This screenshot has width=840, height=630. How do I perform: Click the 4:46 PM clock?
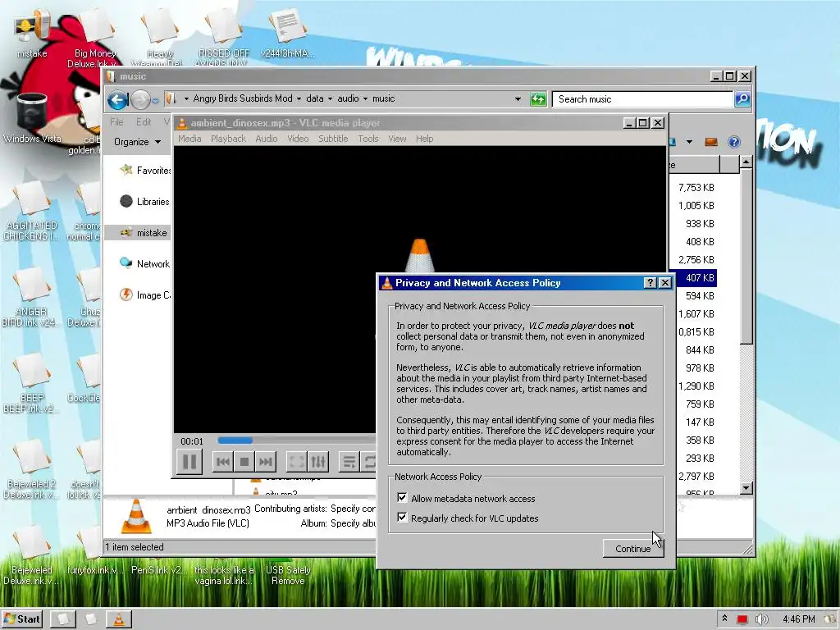click(798, 619)
